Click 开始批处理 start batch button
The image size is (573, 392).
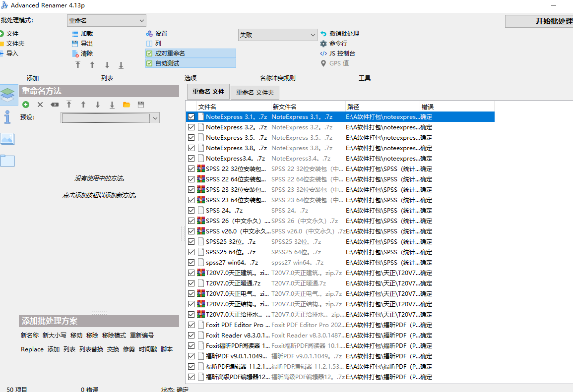point(539,21)
